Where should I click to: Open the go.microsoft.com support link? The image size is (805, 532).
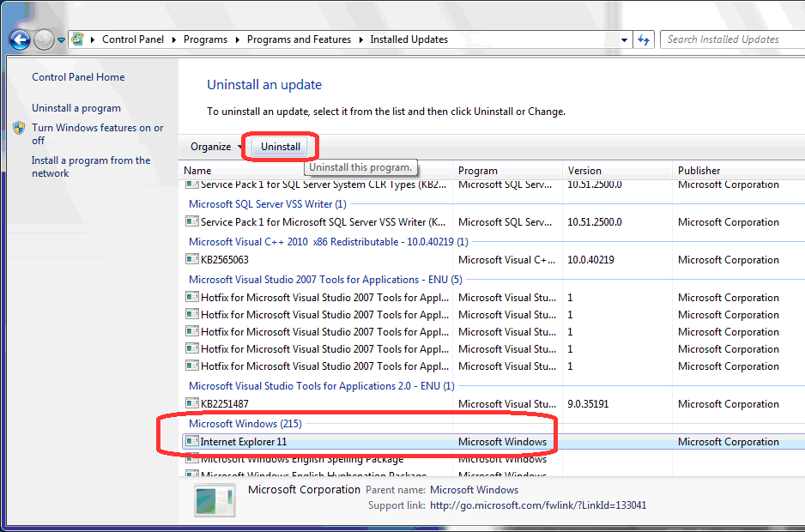[538, 505]
